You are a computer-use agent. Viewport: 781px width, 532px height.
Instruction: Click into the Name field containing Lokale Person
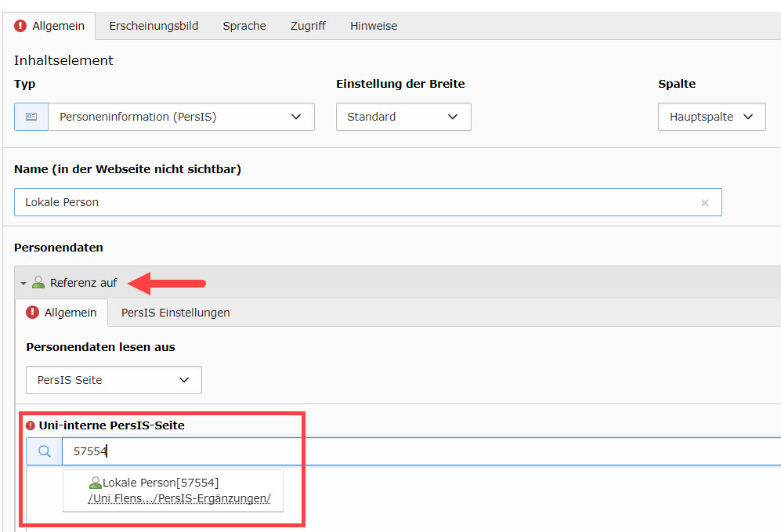tap(353, 202)
